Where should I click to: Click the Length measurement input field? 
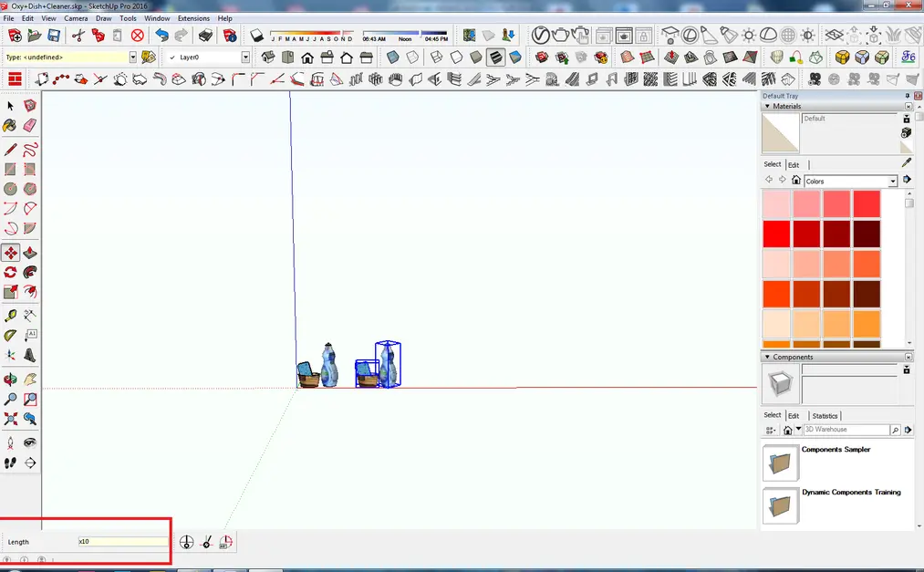pos(122,541)
